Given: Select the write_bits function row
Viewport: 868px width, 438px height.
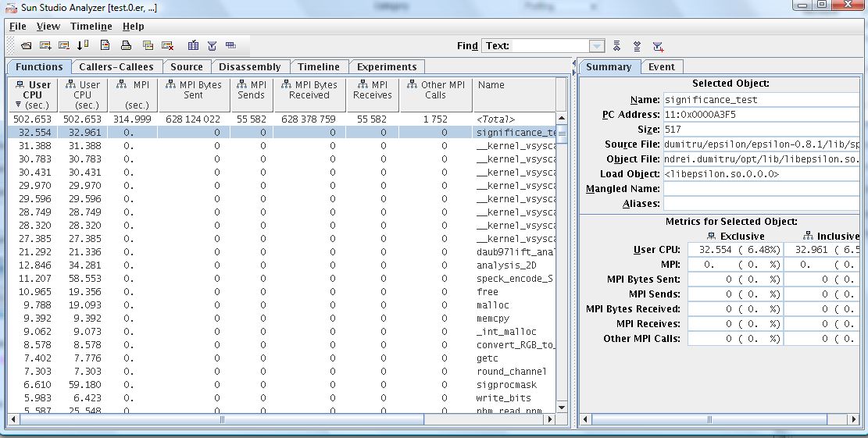Looking at the screenshot, I should (282, 398).
